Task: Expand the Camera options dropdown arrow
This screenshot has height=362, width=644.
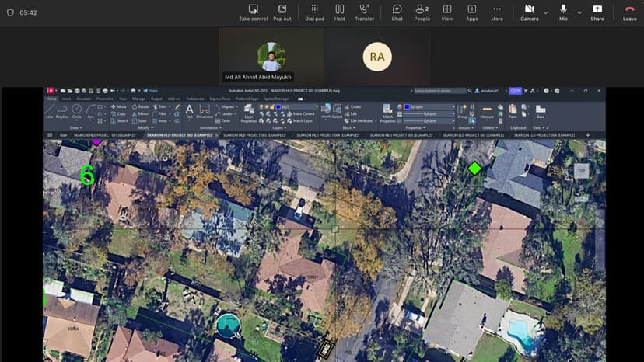Action: (x=545, y=12)
